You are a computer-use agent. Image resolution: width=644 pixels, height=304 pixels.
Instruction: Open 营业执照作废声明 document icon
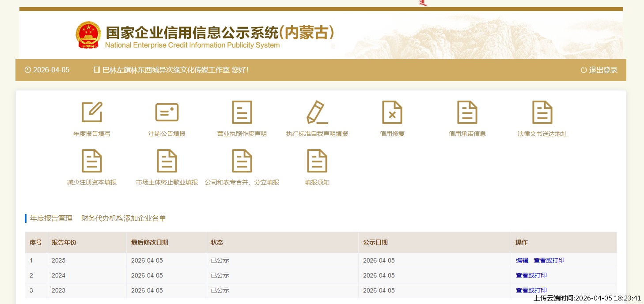point(242,112)
